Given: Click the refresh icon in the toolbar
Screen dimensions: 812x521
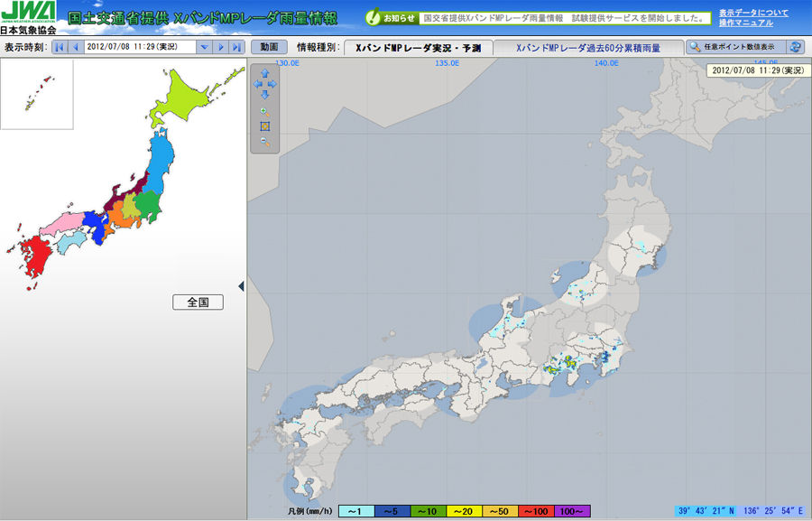Looking at the screenshot, I should click(796, 47).
